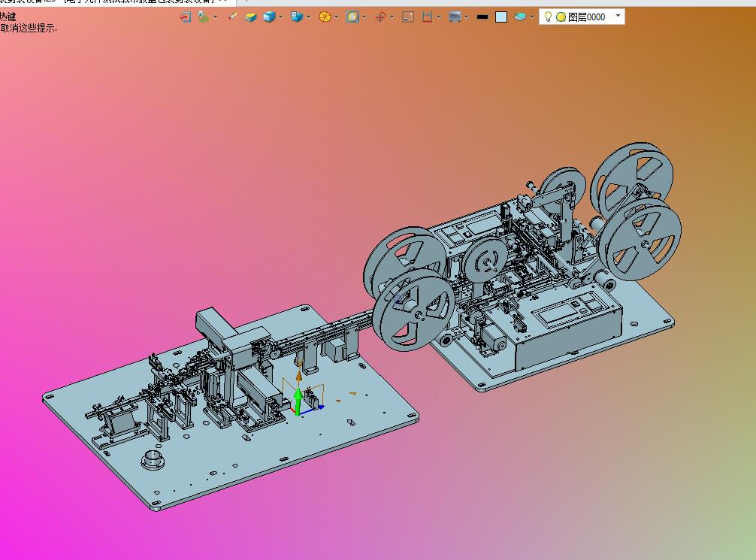Toggle the square view icon beside crosshair tool
Viewport: 756px width, 560px height.
pyautogui.click(x=408, y=17)
